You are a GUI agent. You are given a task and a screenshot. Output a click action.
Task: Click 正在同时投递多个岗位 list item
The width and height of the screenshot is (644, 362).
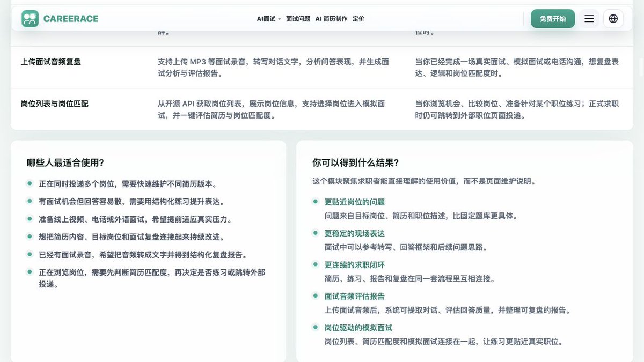[x=128, y=184]
